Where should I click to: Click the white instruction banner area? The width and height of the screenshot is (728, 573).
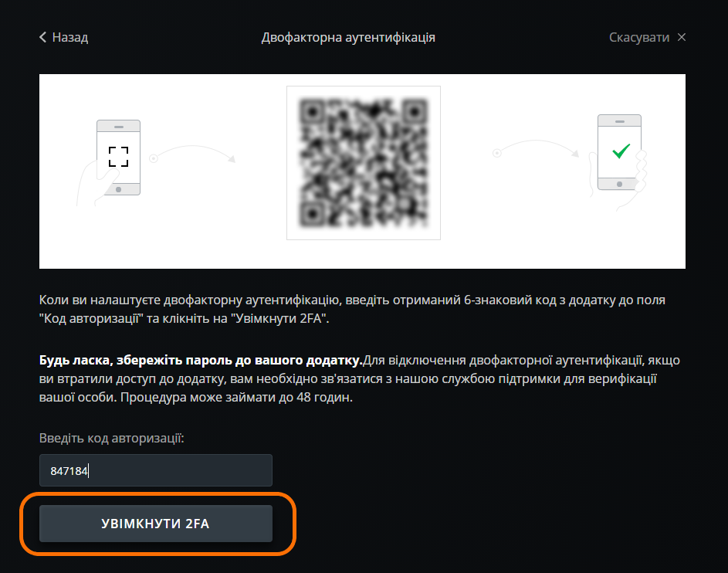pyautogui.click(x=362, y=171)
